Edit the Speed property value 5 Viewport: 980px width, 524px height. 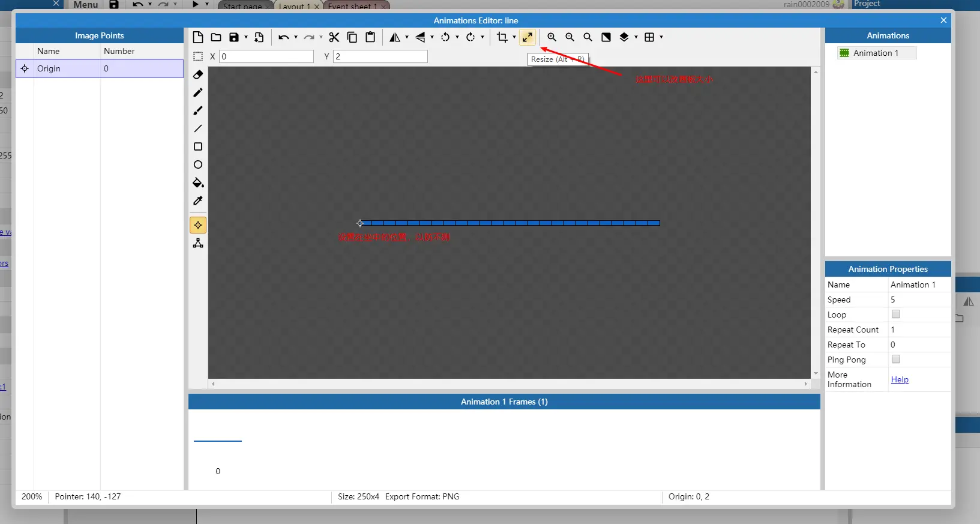point(919,300)
